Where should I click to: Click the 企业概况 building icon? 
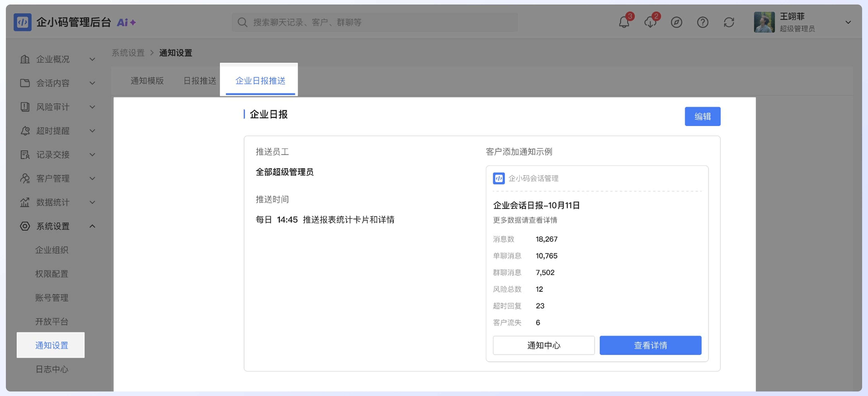tap(25, 59)
